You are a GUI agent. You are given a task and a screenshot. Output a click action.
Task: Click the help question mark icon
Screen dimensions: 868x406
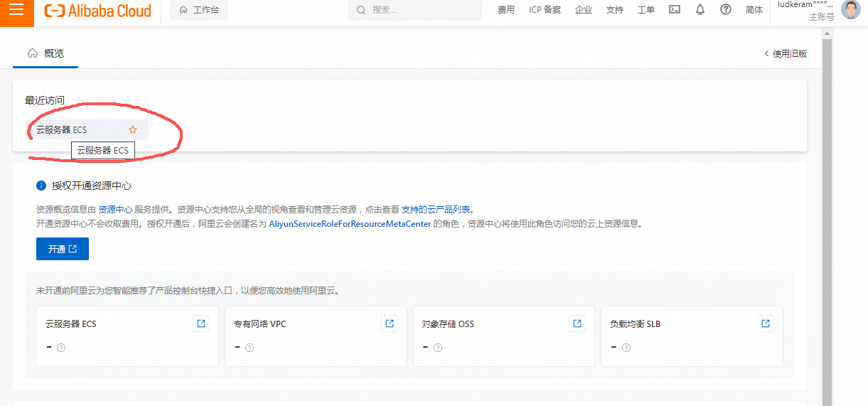coord(726,10)
